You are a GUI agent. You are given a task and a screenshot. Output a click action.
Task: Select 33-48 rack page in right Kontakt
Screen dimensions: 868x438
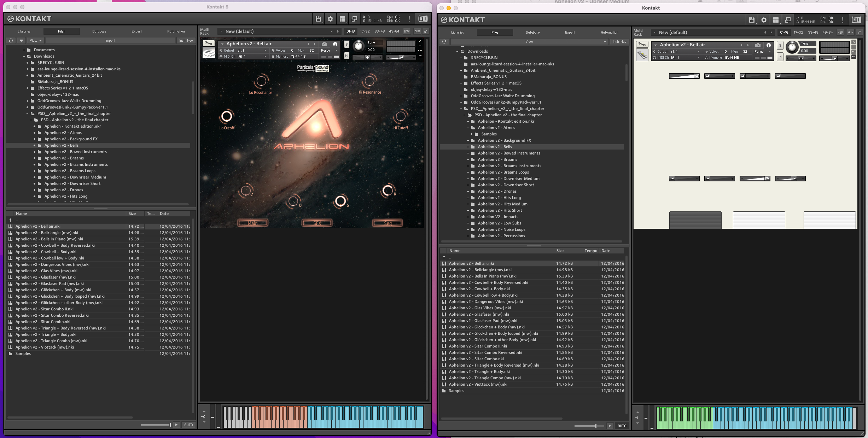pyautogui.click(x=813, y=32)
